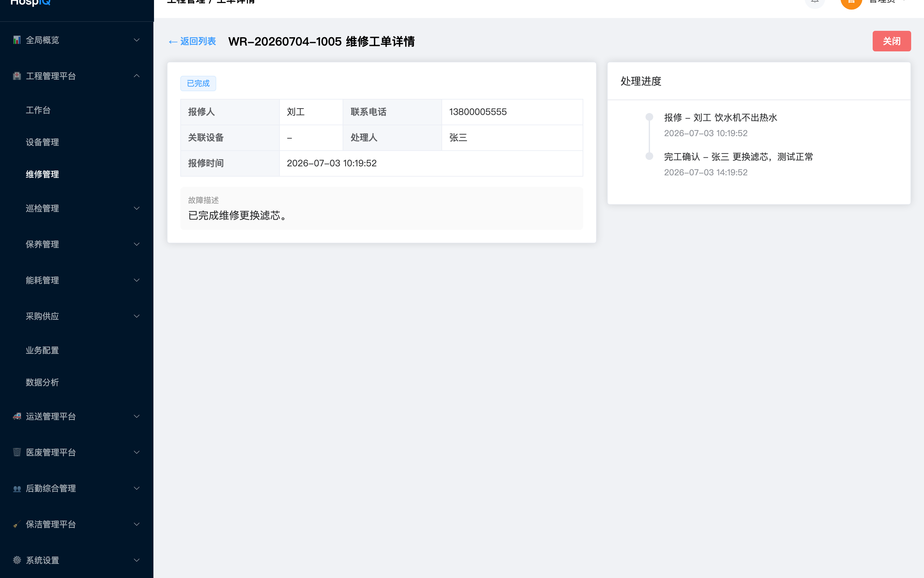
Task: Click the 报修 – 刘工 饮水机不出热水 entry
Action: pyautogui.click(x=721, y=118)
